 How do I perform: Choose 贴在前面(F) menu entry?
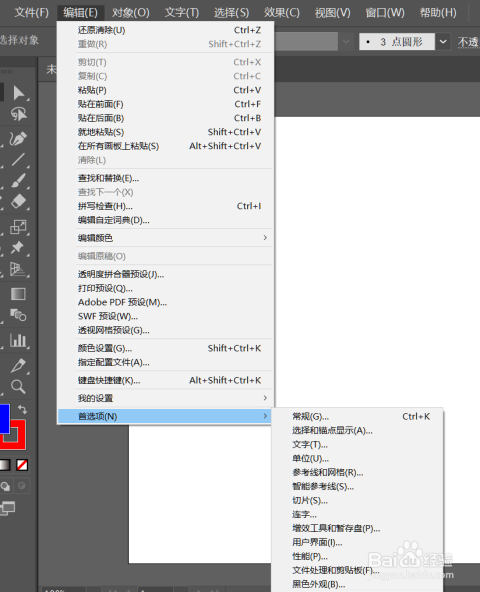click(x=165, y=104)
